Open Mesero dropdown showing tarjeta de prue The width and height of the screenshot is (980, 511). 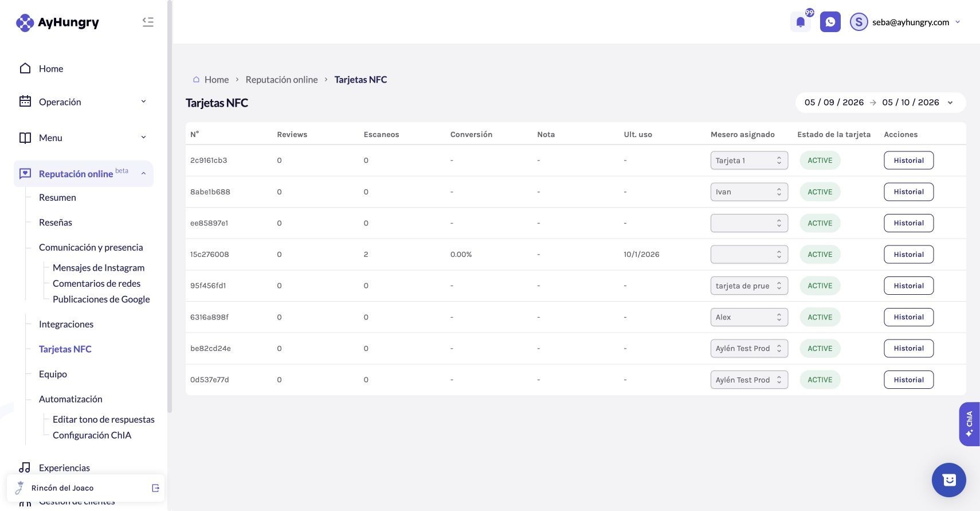[x=749, y=286]
